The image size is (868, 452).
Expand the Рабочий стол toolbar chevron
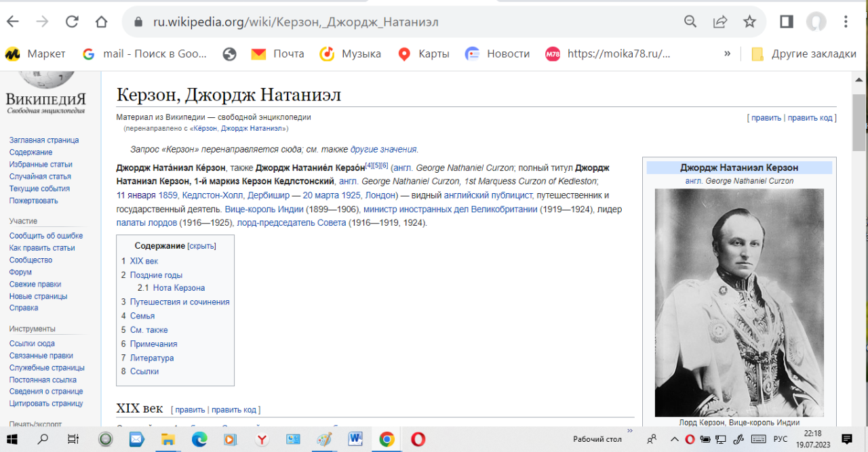coord(631,430)
